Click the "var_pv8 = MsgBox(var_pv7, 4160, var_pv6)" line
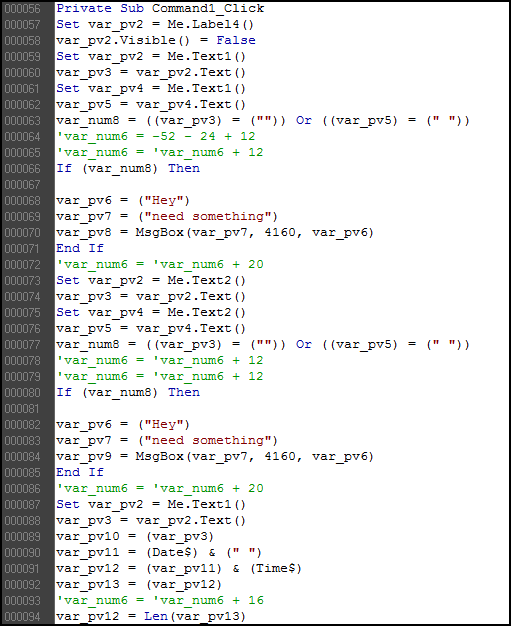511x626 pixels. tap(215, 233)
